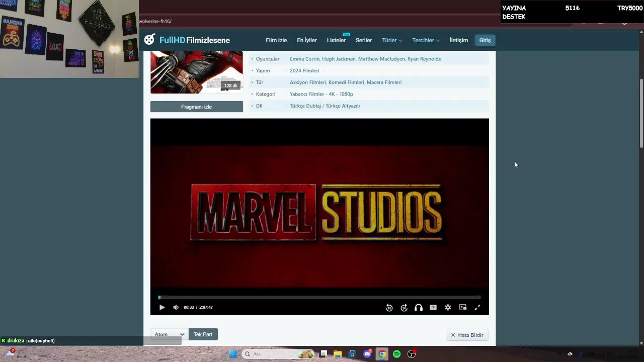Click the 00:33 / 2:07:47 time display
This screenshot has height=362, width=644.
[198, 307]
